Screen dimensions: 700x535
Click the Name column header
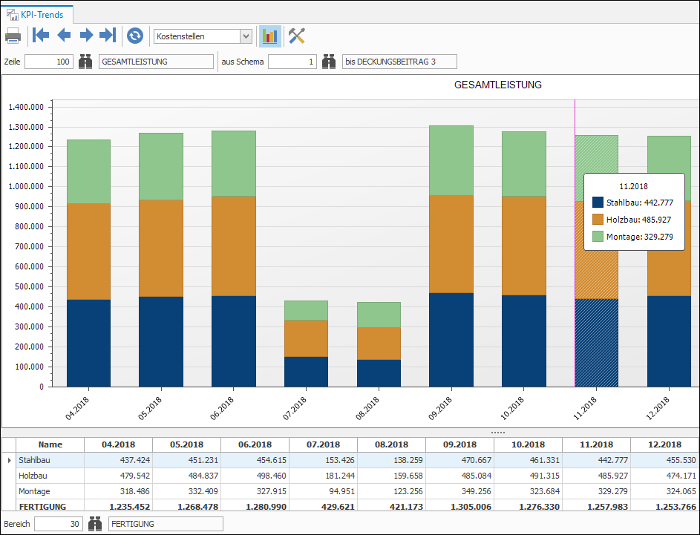(50, 444)
